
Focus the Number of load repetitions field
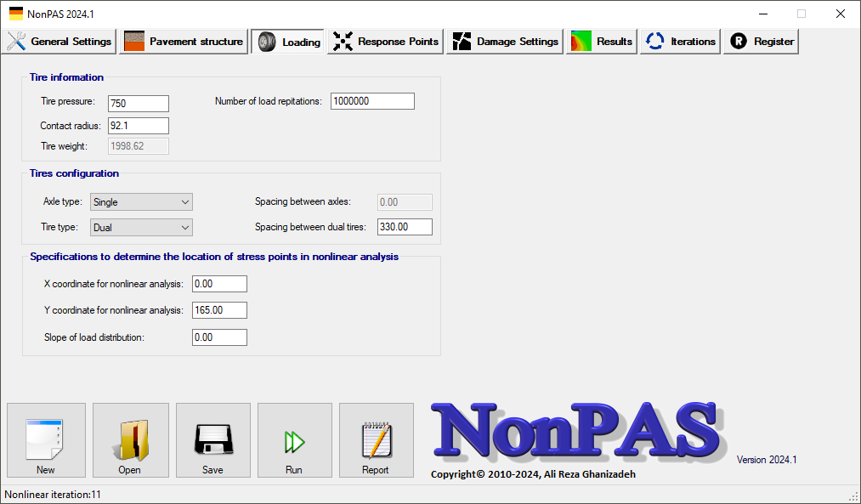click(x=372, y=101)
